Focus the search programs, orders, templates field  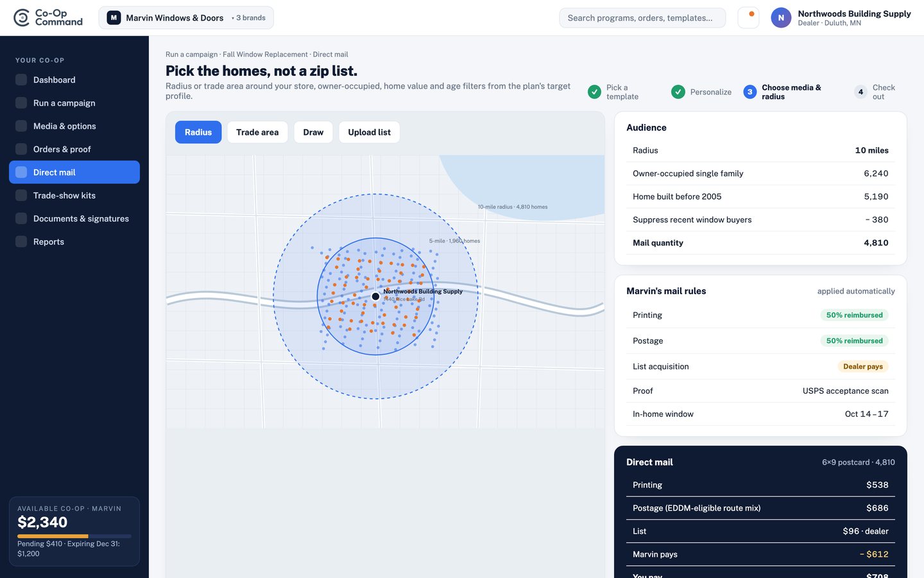coord(642,18)
